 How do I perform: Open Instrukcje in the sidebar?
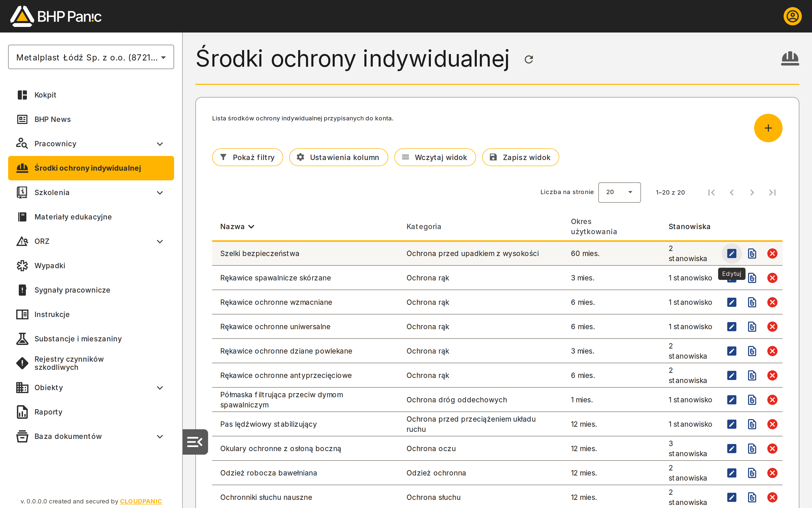(x=91, y=314)
